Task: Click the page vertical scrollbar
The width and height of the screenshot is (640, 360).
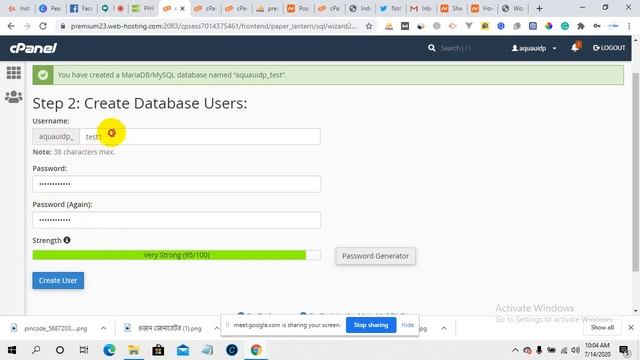Action: tap(636, 171)
